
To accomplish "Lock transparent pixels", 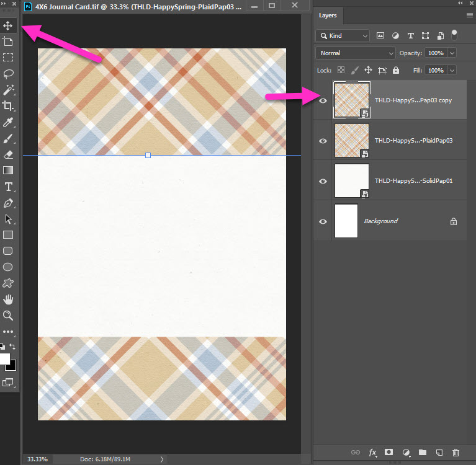I will click(x=341, y=70).
